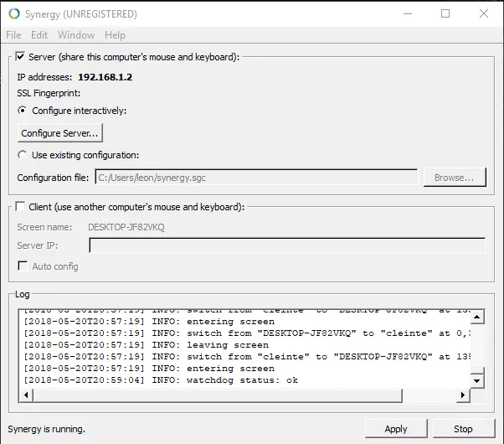Click the screen name DESKTOP-JF82VKQ text
Viewport: 504px width, 444px height.
126,227
